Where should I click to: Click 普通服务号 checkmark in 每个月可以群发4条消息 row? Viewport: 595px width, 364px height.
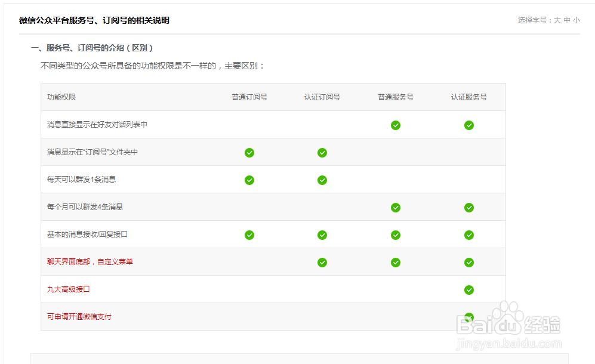click(396, 208)
